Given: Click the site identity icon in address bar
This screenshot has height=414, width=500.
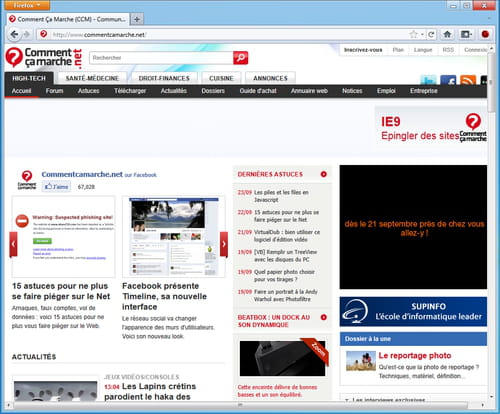Looking at the screenshot, I should [x=43, y=34].
